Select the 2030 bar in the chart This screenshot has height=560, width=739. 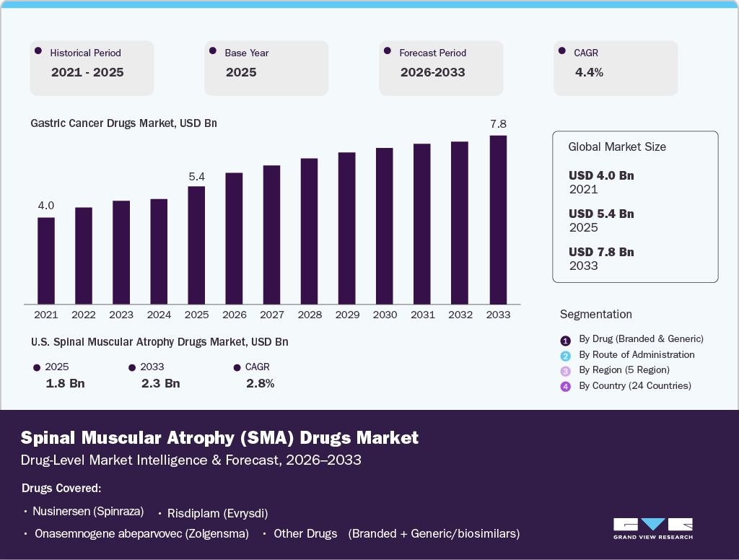point(385,226)
